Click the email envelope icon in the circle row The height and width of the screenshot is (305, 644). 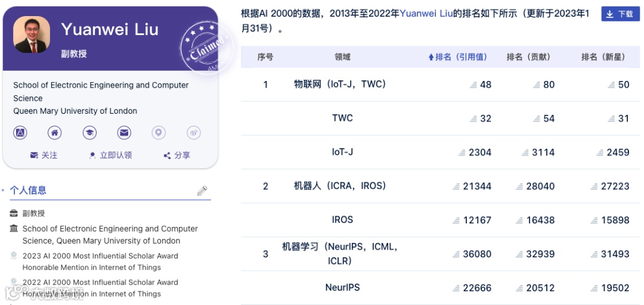click(124, 133)
